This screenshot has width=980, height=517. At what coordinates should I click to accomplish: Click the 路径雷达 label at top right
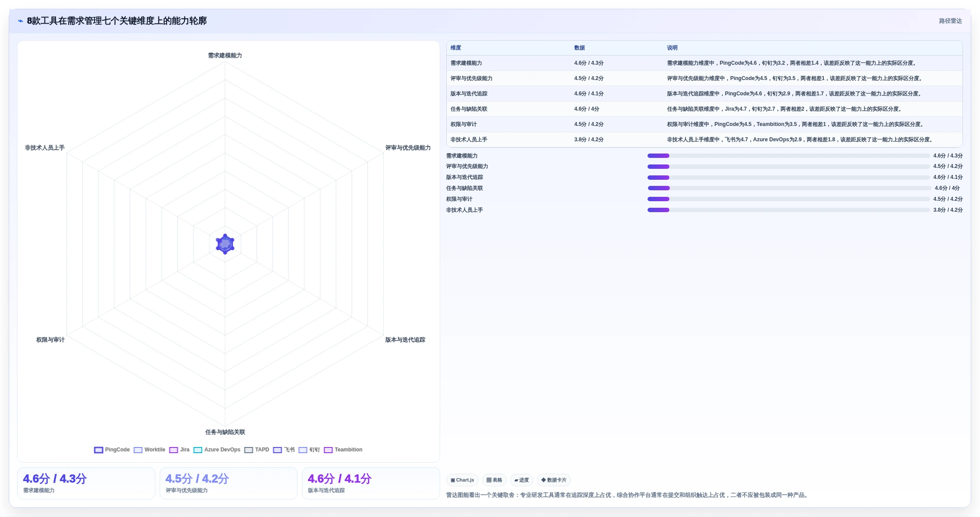tap(950, 21)
